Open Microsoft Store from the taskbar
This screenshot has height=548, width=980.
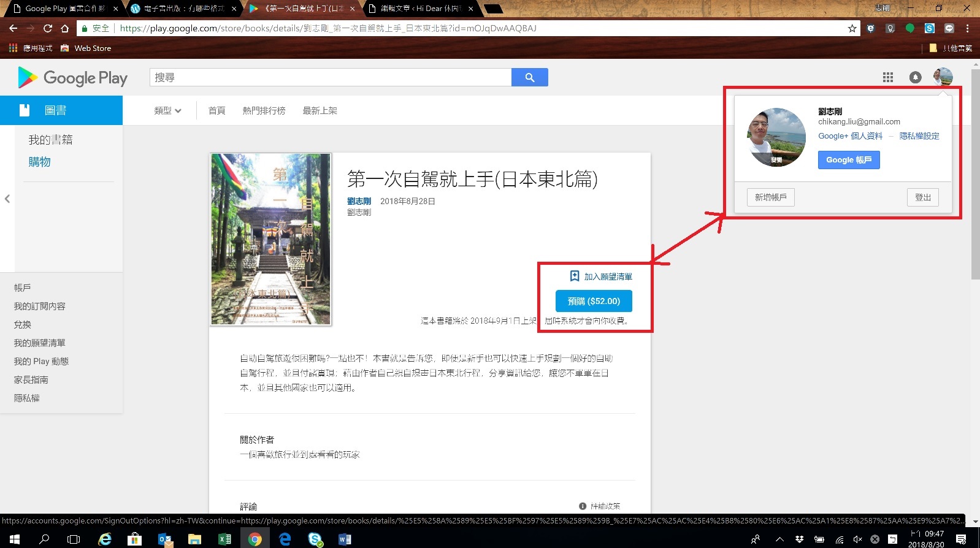point(134,539)
